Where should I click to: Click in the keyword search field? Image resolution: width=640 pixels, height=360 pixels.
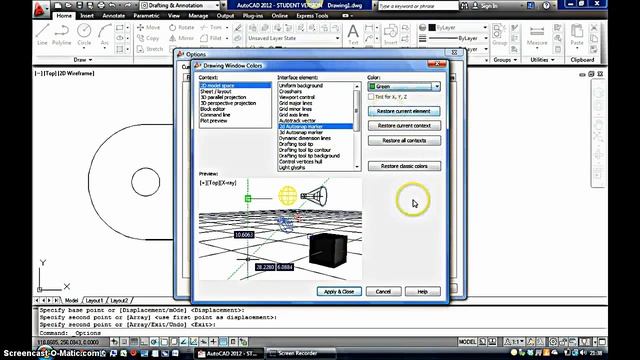point(418,6)
